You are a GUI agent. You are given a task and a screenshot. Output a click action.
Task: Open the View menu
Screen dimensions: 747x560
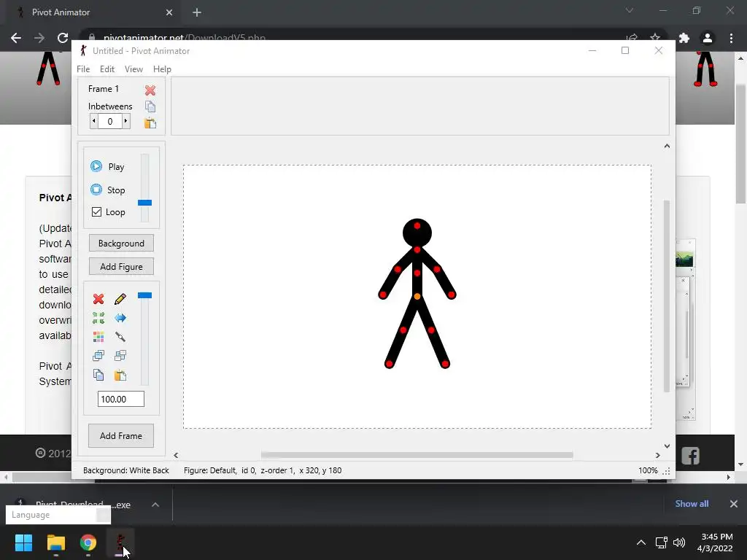click(134, 69)
